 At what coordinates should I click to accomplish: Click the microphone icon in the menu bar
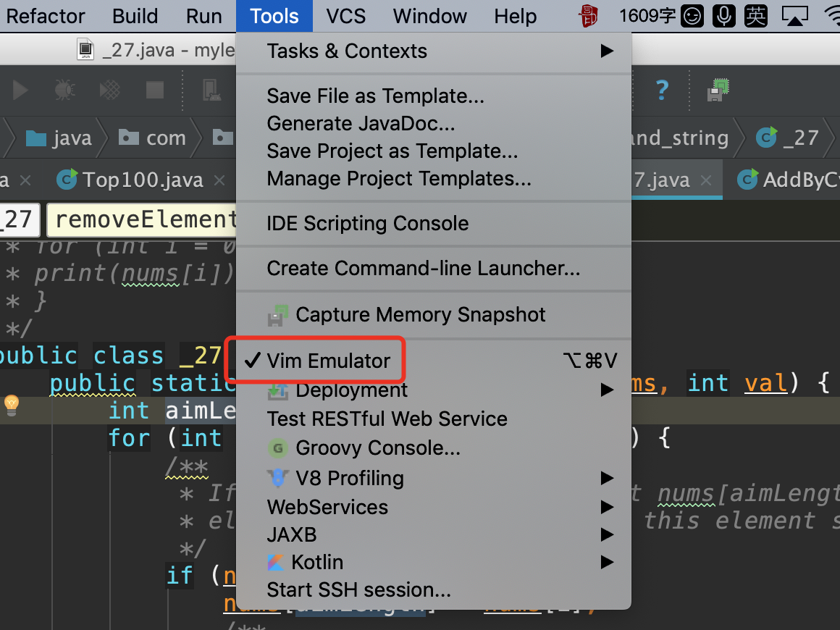(724, 14)
